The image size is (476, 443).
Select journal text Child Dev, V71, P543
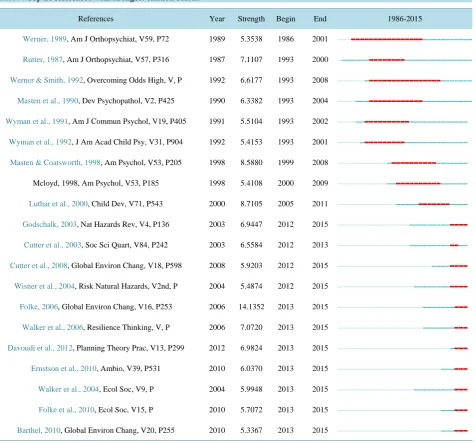click(127, 204)
